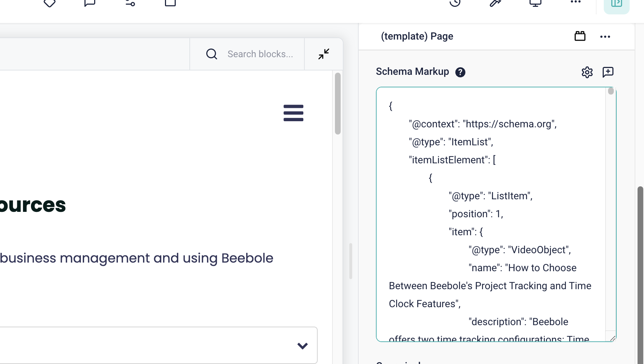This screenshot has height=364, width=644.
Task: Open Schema Markup gear settings
Action: tap(587, 72)
